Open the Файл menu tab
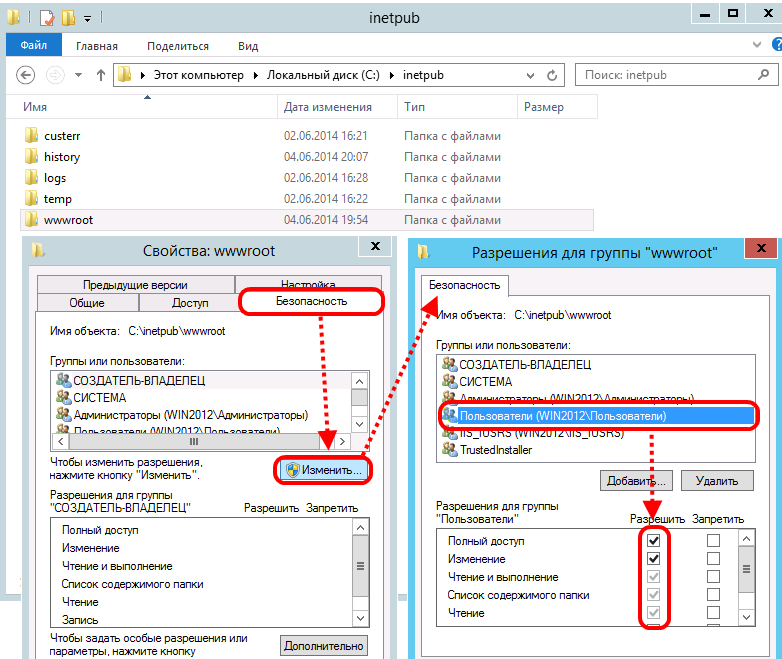 click(33, 46)
